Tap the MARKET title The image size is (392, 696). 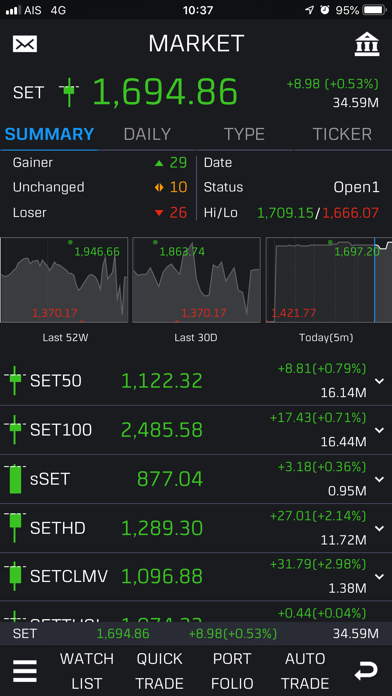pos(196,44)
